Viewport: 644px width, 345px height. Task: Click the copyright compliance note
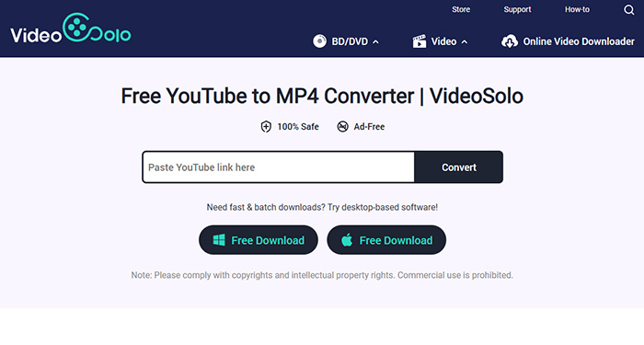(322, 275)
